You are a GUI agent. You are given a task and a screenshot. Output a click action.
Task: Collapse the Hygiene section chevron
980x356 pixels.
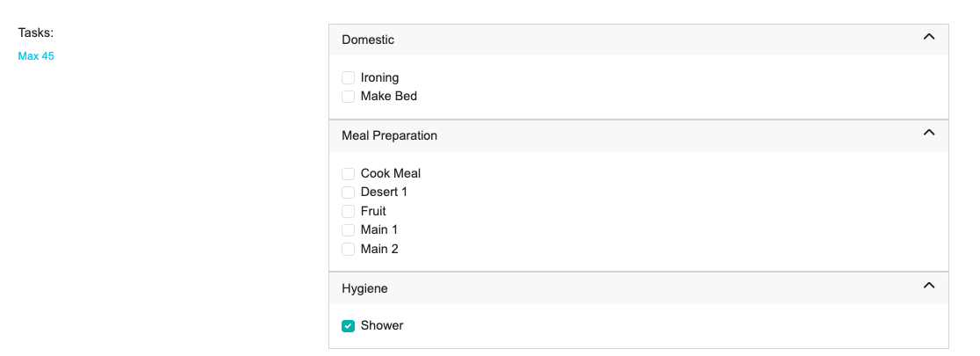tap(929, 286)
